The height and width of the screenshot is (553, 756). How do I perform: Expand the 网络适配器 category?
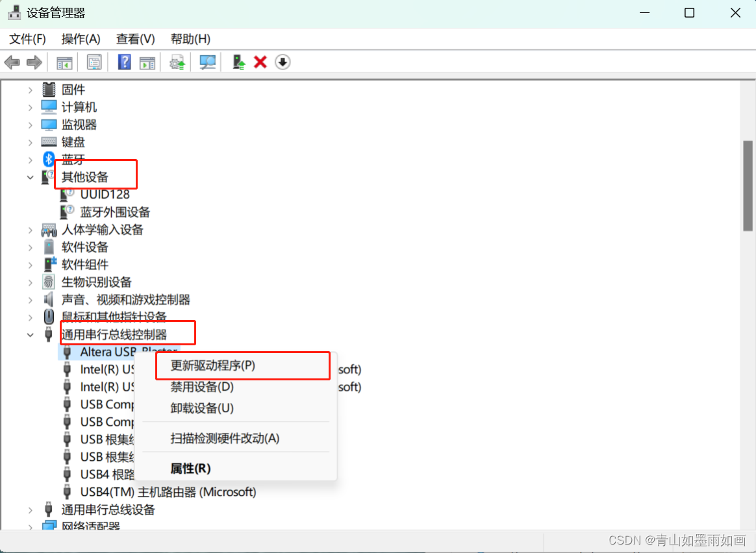tap(31, 526)
